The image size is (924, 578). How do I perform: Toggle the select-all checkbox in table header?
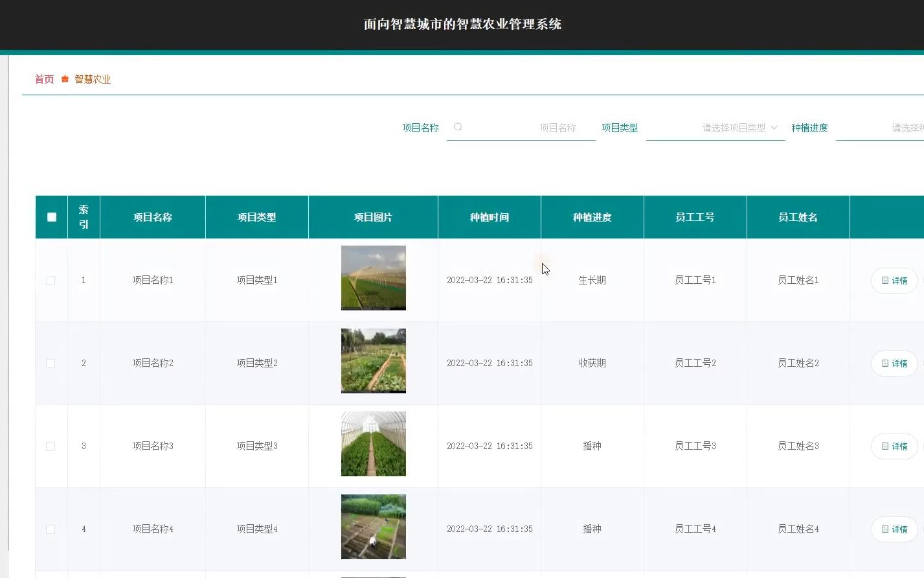coord(52,217)
